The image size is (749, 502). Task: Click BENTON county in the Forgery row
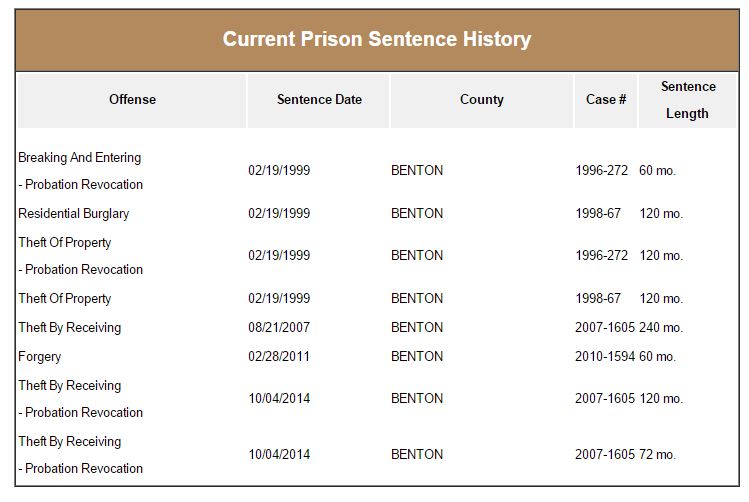pyautogui.click(x=417, y=357)
